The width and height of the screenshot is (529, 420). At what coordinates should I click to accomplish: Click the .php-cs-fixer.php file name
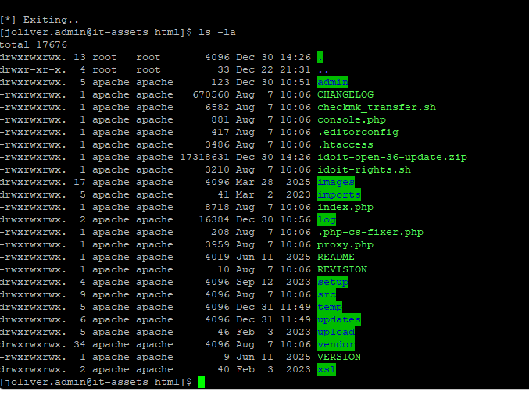point(370,232)
